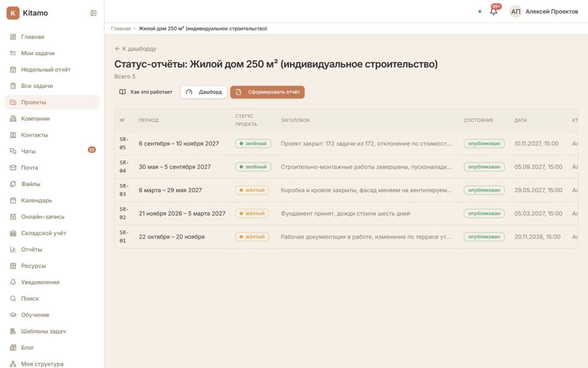The height and width of the screenshot is (368, 588).
Task: Click the Мои задачи checklist icon
Action: (x=13, y=53)
